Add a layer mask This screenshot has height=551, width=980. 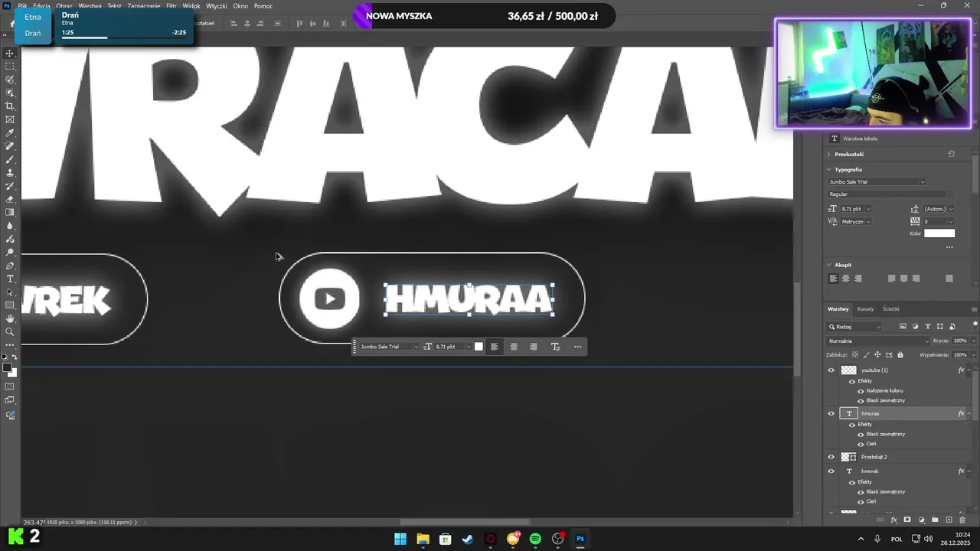[907, 520]
